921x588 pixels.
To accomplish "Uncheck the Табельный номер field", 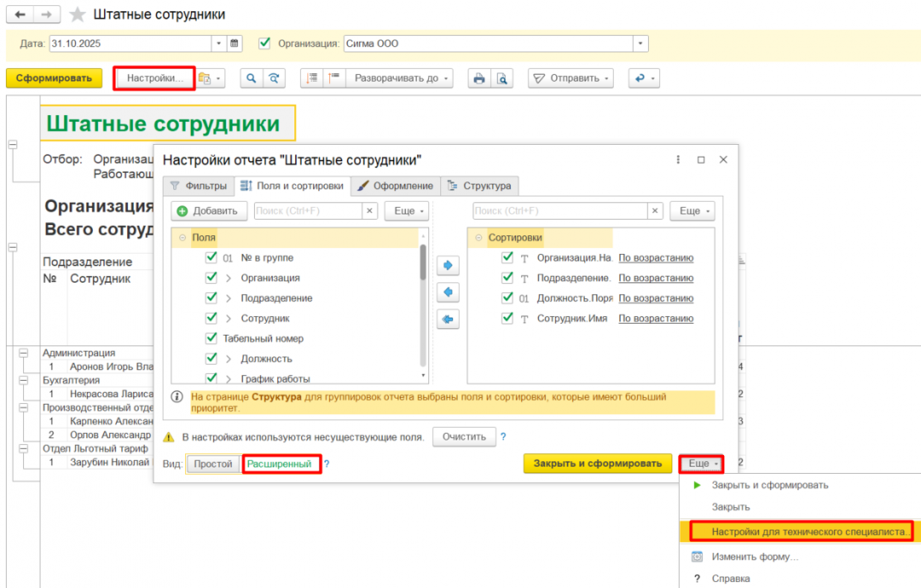I will (211, 338).
